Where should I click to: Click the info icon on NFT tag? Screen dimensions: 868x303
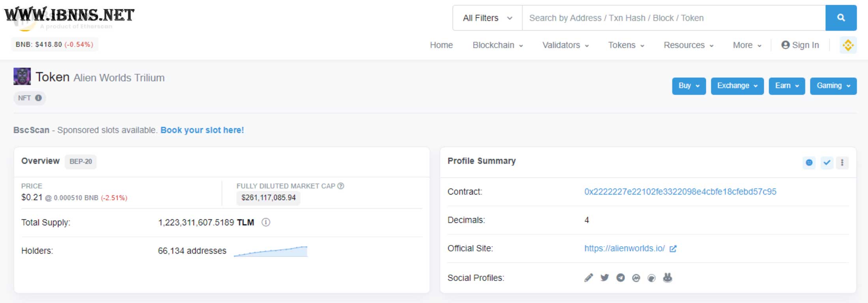[38, 98]
